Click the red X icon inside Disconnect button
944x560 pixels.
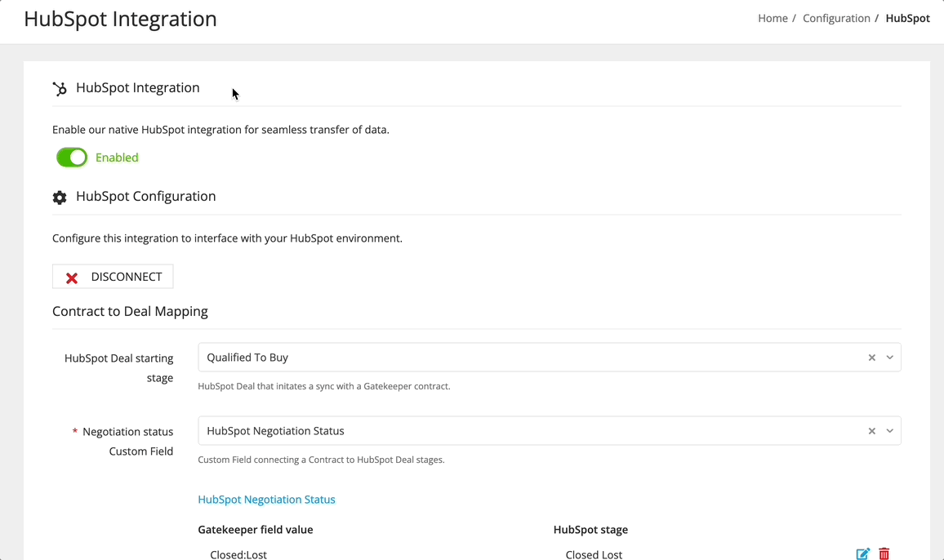[71, 276]
